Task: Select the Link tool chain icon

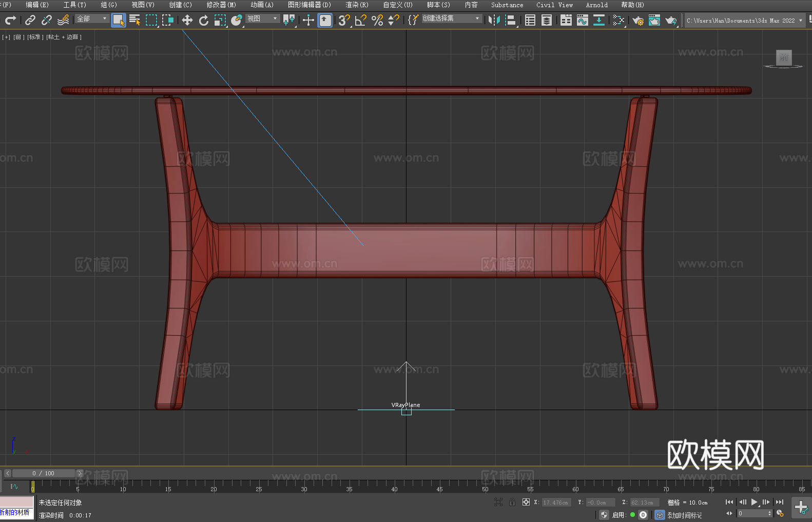Action: pyautogui.click(x=30, y=20)
